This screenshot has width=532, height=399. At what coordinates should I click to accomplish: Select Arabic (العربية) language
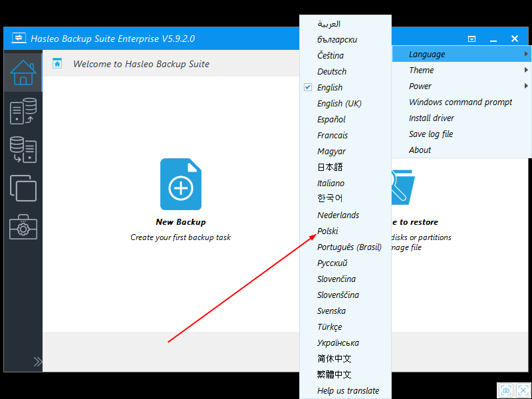[x=345, y=24]
